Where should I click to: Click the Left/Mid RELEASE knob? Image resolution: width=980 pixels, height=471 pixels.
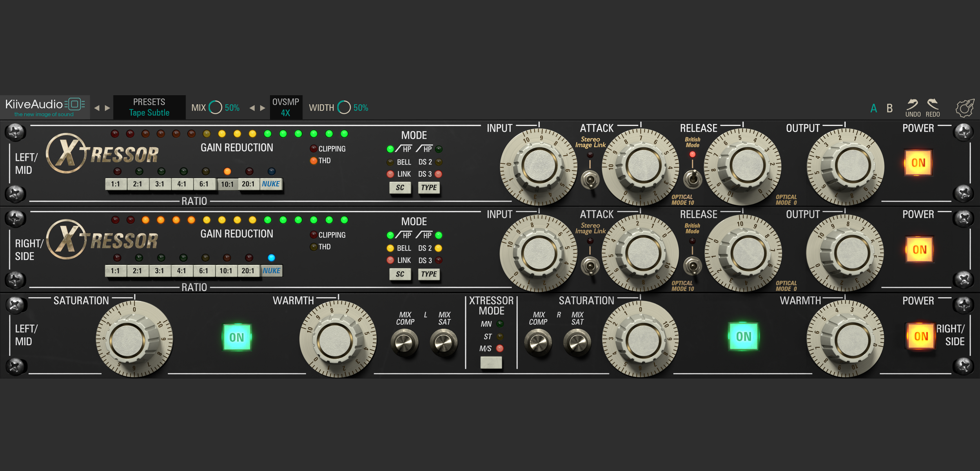[743, 167]
